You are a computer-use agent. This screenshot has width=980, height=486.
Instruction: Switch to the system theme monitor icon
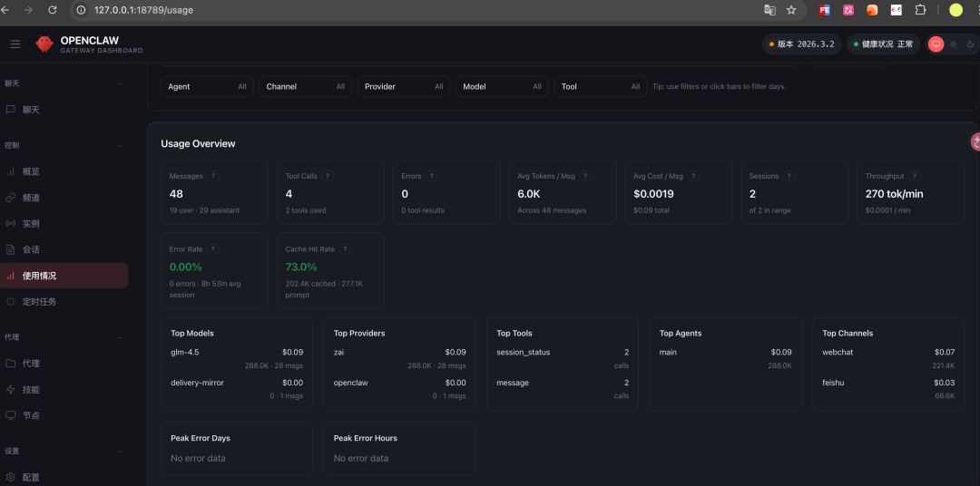pos(936,44)
